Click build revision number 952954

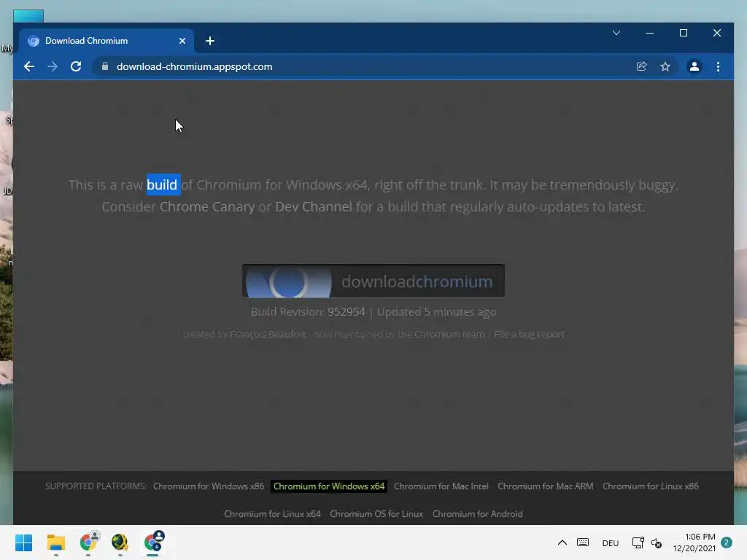coord(347,312)
